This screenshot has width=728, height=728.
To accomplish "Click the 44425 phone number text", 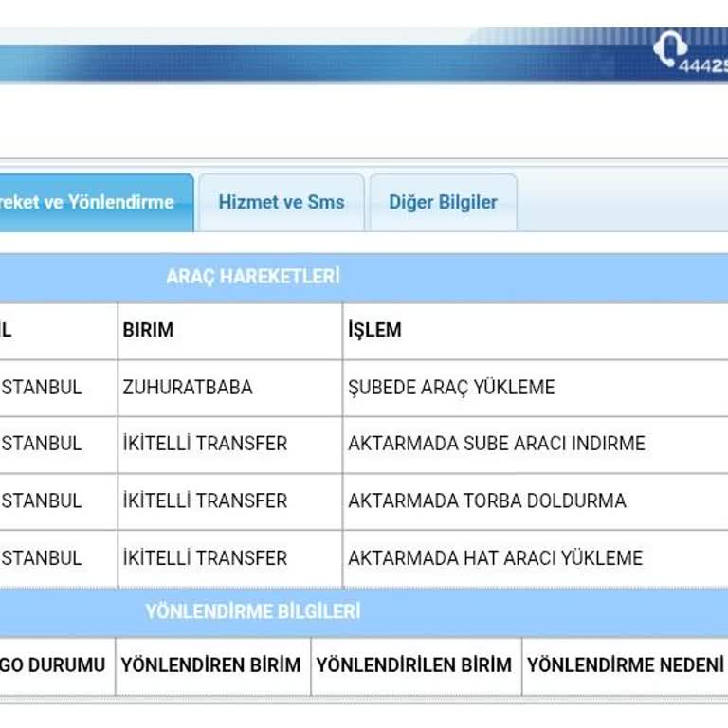I will click(703, 66).
